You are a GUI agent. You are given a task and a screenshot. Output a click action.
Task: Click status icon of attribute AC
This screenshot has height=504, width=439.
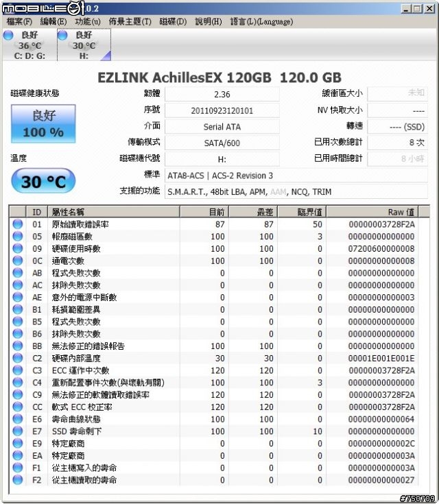[x=18, y=285]
